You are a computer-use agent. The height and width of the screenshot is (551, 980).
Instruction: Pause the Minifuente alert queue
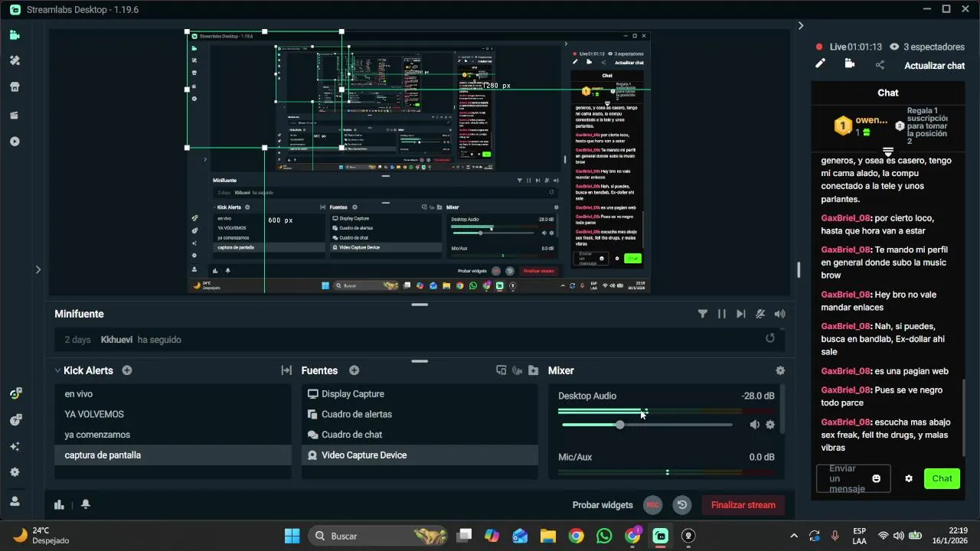coord(721,314)
